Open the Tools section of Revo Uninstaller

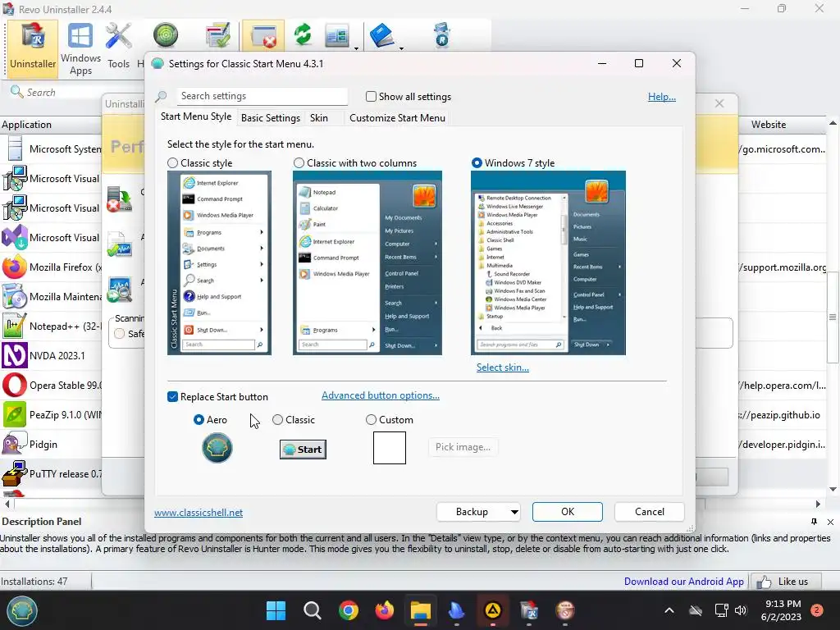pos(118,47)
